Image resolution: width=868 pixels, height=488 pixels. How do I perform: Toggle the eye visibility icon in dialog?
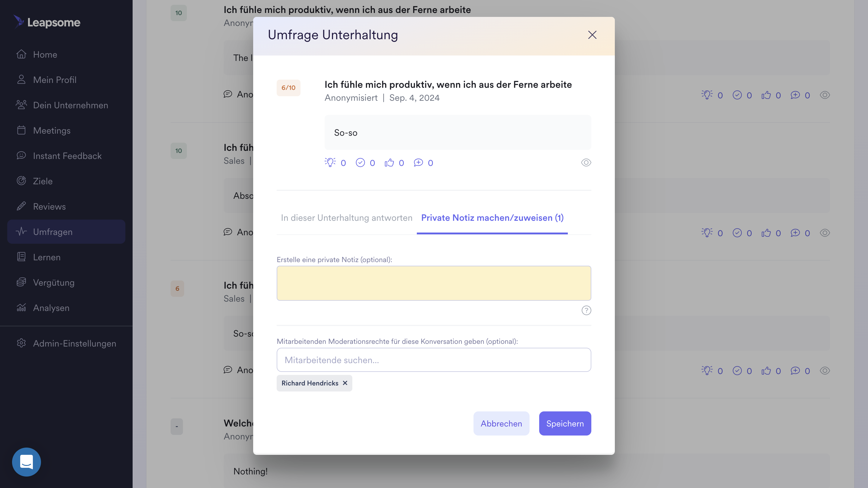586,163
